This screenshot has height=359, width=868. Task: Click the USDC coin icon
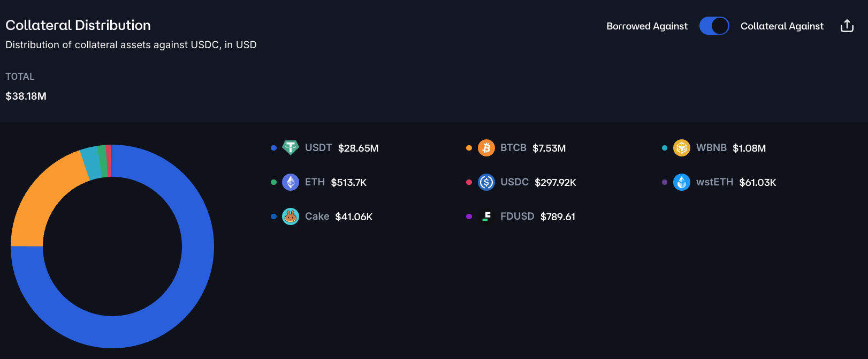pos(486,182)
